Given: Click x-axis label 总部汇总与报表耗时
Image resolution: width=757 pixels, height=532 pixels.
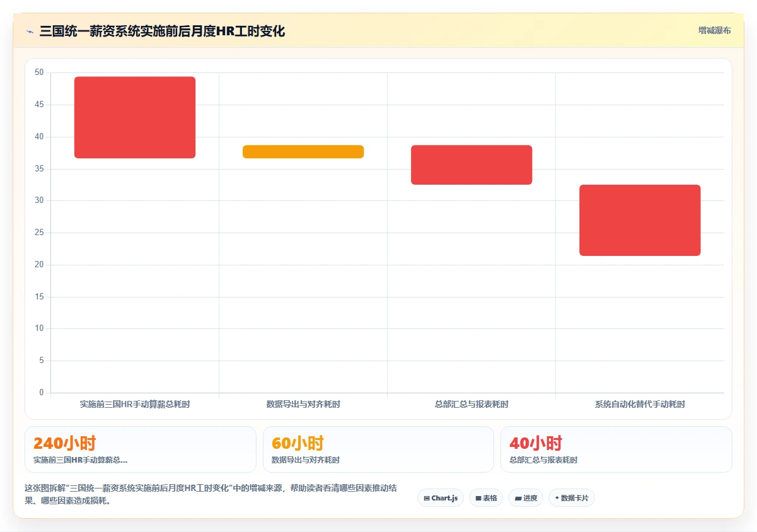Looking at the screenshot, I should pyautogui.click(x=471, y=404).
